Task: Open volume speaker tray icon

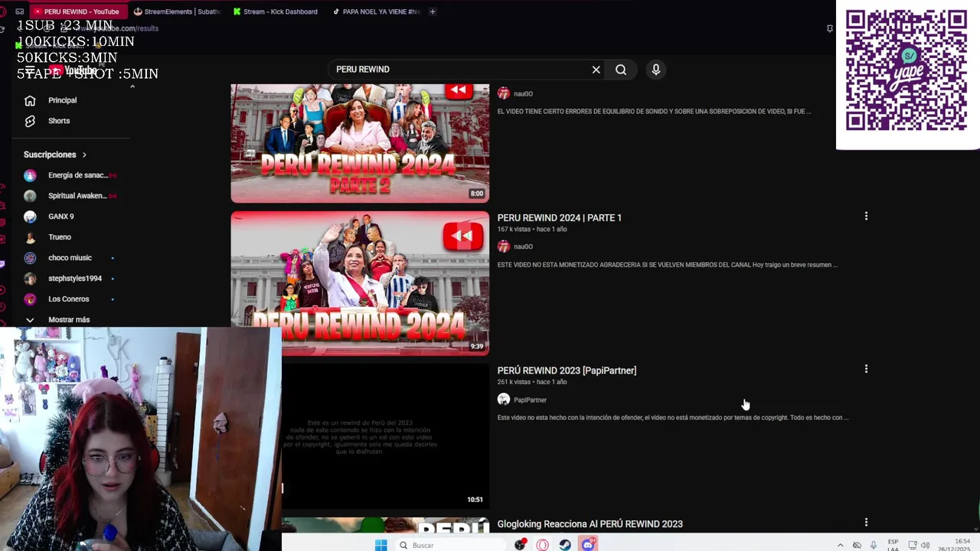Action: coord(925,545)
